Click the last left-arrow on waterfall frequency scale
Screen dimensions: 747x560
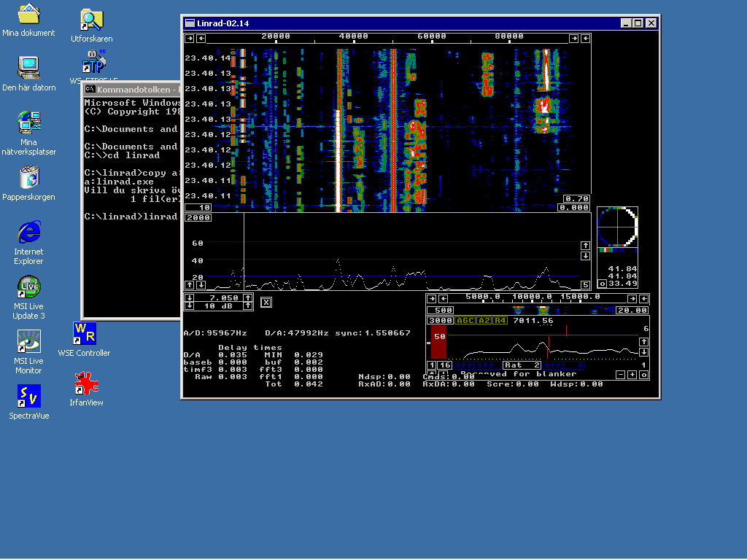pyautogui.click(x=586, y=39)
